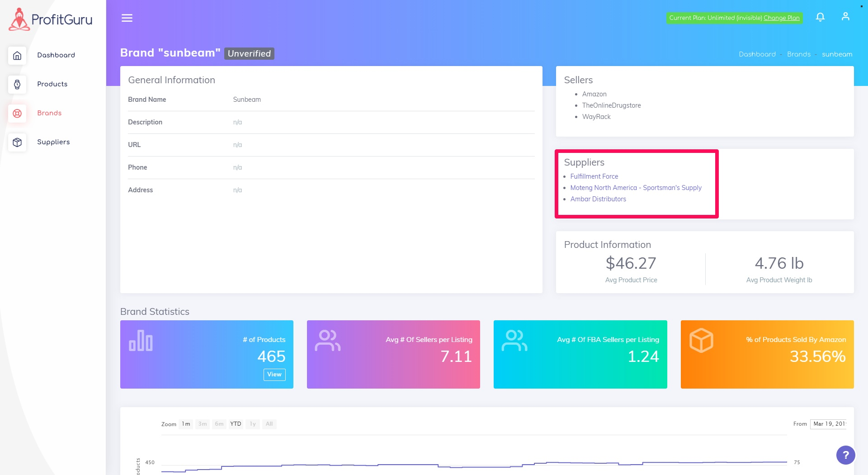Screen dimensions: 868x475
Task: Go to Brands in sidebar
Action: [49, 113]
